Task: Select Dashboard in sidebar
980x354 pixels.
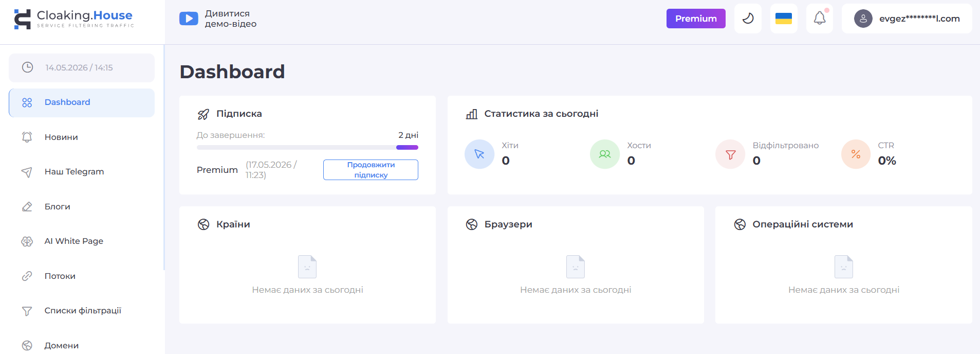Action: point(82,102)
